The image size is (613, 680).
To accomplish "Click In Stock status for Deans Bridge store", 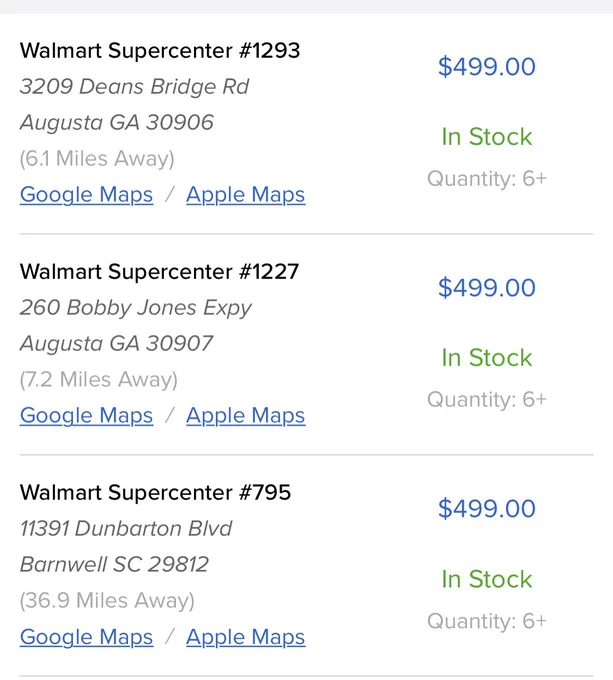I will 487,137.
